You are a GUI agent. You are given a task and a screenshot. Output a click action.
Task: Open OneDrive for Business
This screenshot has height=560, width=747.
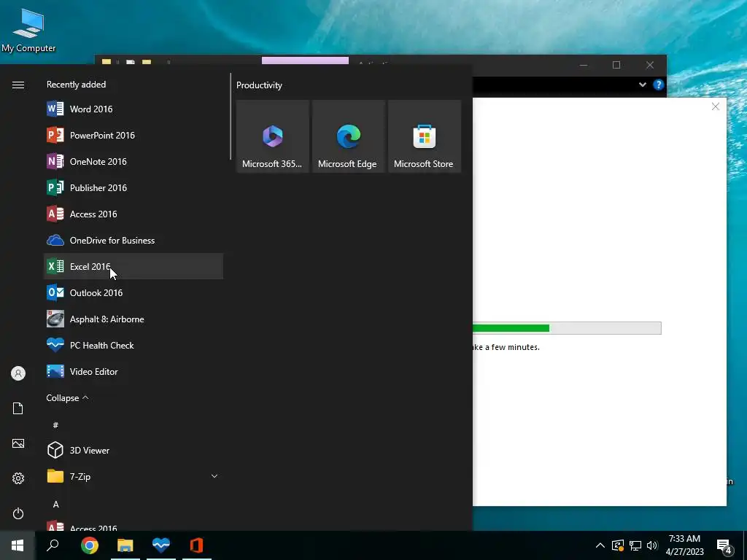pyautogui.click(x=133, y=240)
